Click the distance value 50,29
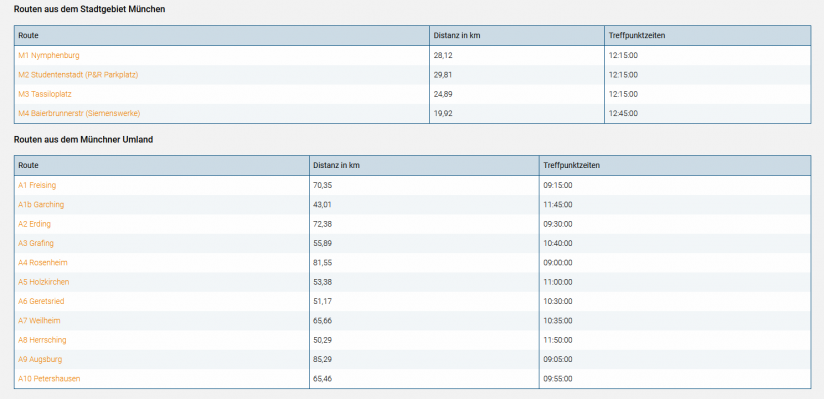The image size is (824, 399). pyautogui.click(x=323, y=340)
